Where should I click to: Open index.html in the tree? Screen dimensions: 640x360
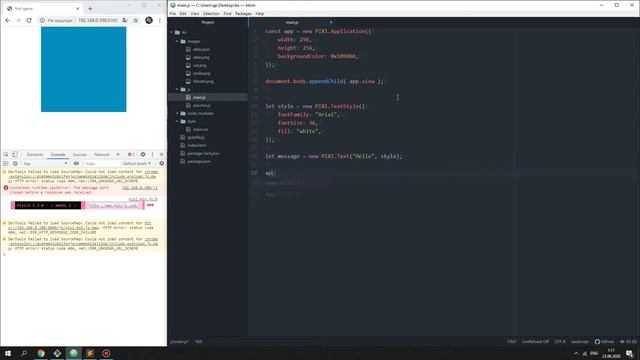(197, 145)
